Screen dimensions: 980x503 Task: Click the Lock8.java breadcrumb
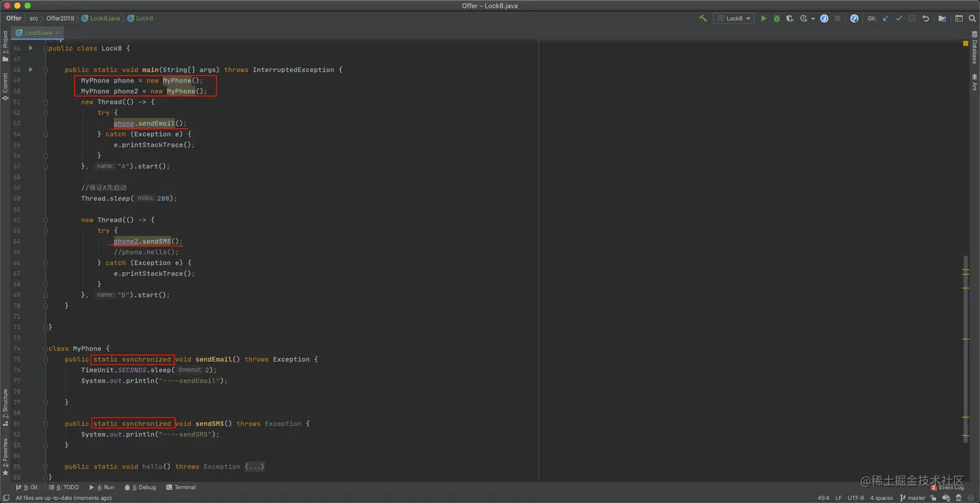coord(100,19)
